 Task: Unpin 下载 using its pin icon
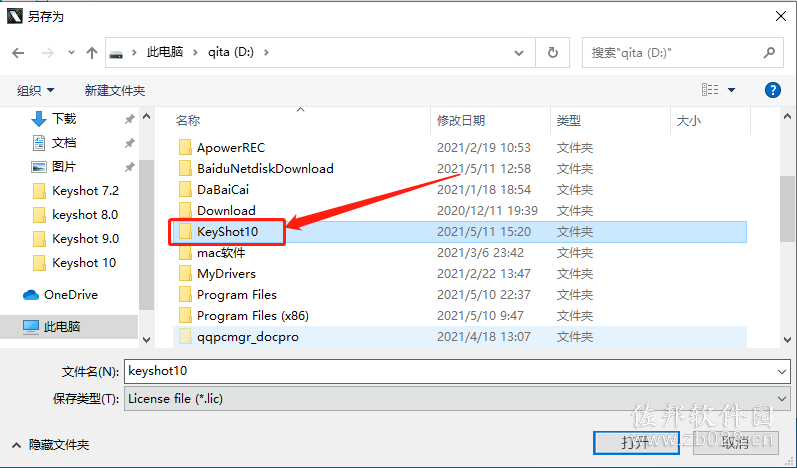point(130,119)
